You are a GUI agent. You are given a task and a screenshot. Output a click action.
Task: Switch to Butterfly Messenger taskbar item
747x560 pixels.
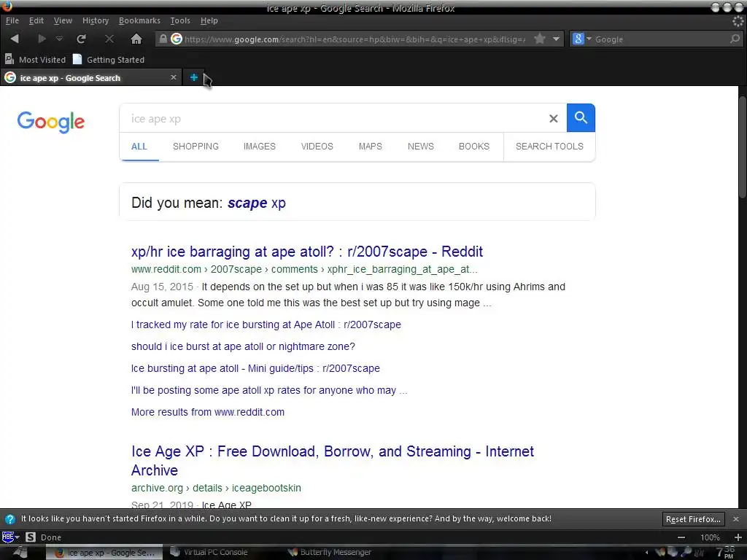pyautogui.click(x=330, y=553)
